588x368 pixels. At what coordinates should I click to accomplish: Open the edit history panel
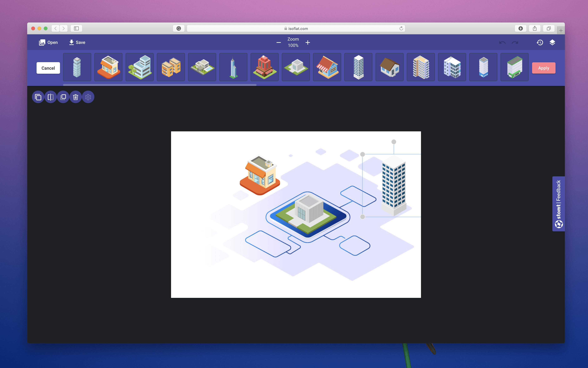[540, 42]
